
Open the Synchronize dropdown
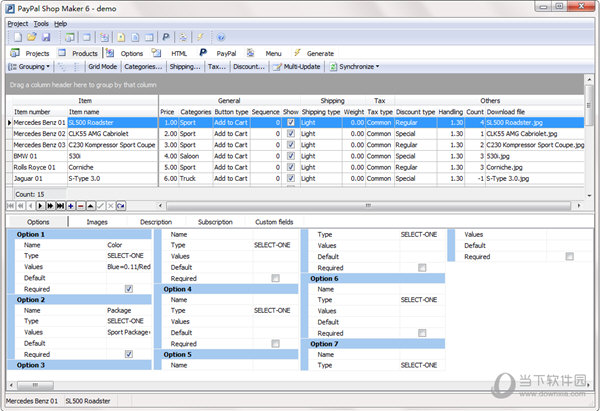click(x=354, y=67)
